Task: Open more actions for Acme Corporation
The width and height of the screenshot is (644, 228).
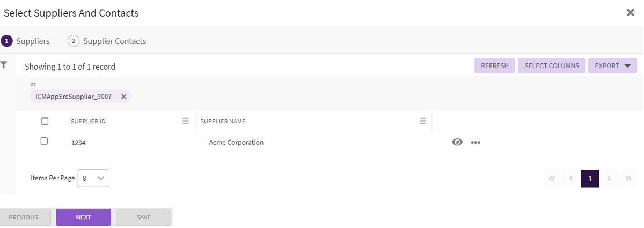Action: coord(475,143)
